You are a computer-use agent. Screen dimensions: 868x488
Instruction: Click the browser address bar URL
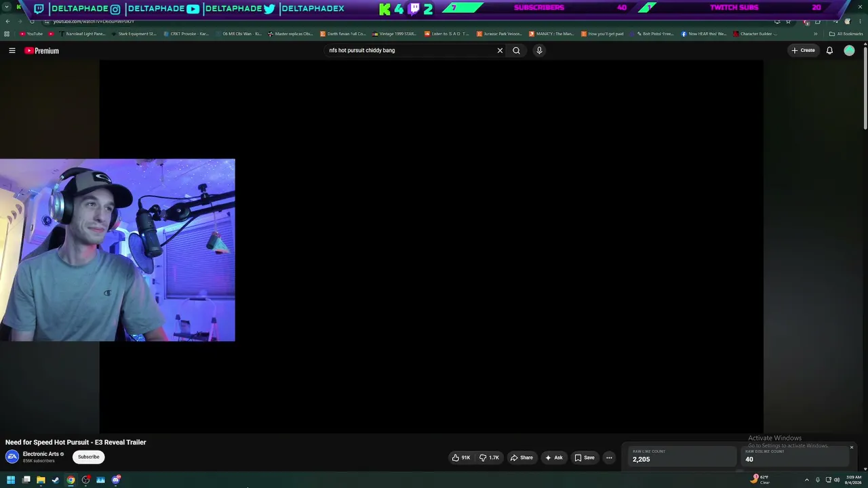(x=94, y=22)
